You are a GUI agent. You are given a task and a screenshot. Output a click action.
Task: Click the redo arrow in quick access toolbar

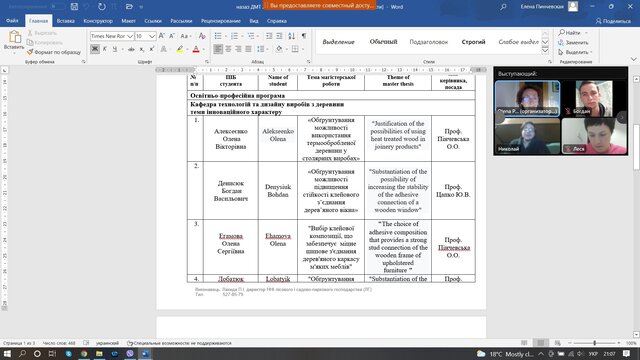click(102, 7)
